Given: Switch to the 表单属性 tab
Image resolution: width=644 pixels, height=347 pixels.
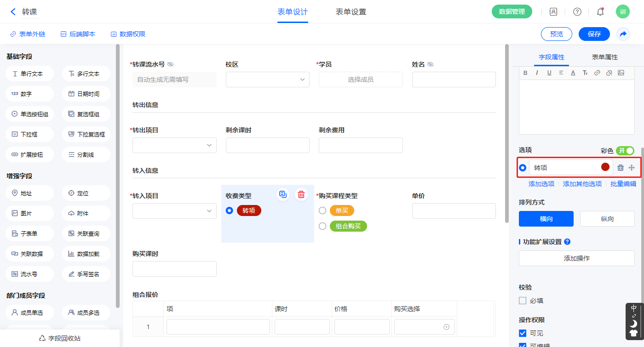Looking at the screenshot, I should (604, 57).
